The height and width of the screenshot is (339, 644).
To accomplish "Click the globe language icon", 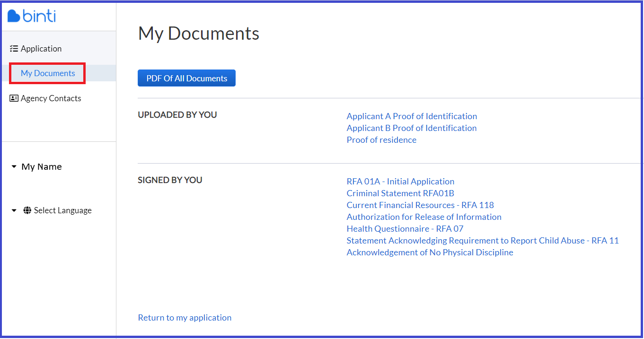I will [x=27, y=210].
